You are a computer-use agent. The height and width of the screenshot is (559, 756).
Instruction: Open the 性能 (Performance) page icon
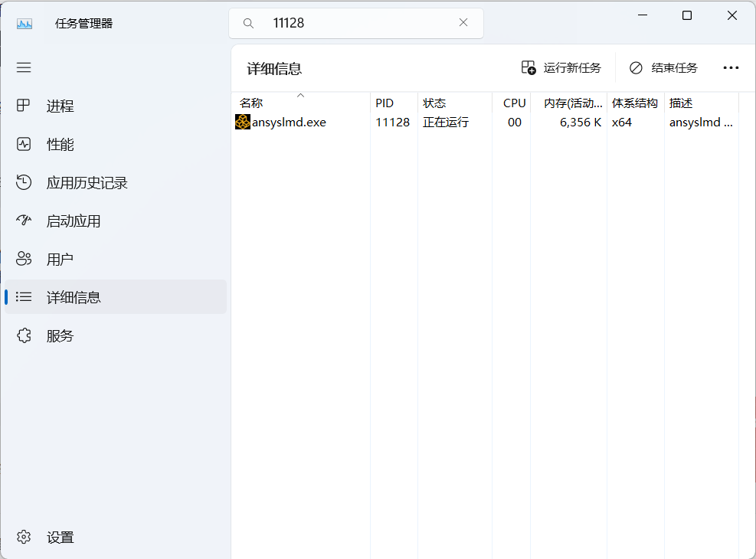24,144
